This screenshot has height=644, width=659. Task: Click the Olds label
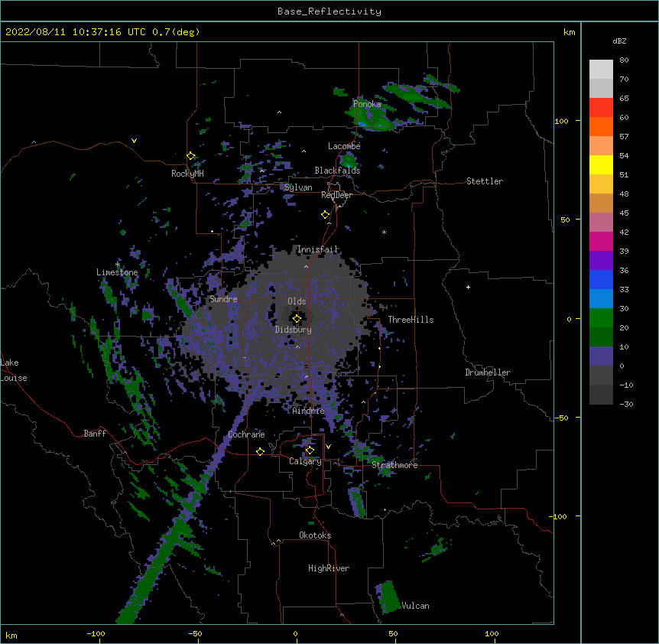(x=297, y=301)
